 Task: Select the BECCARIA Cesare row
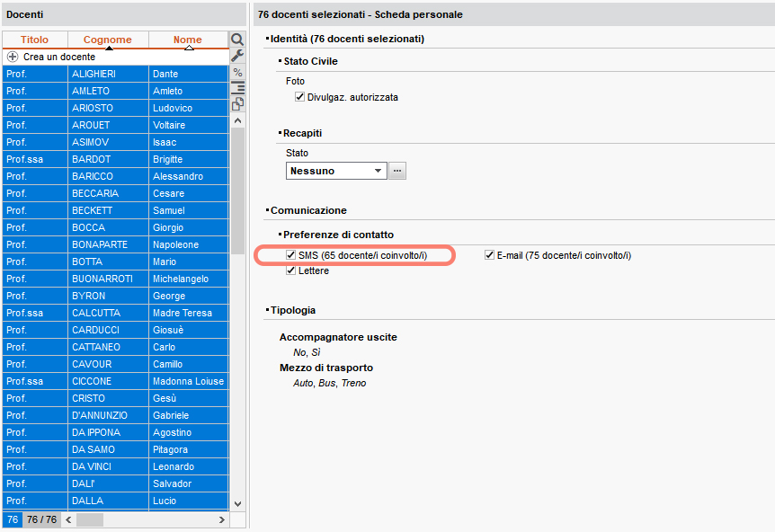coord(116,193)
